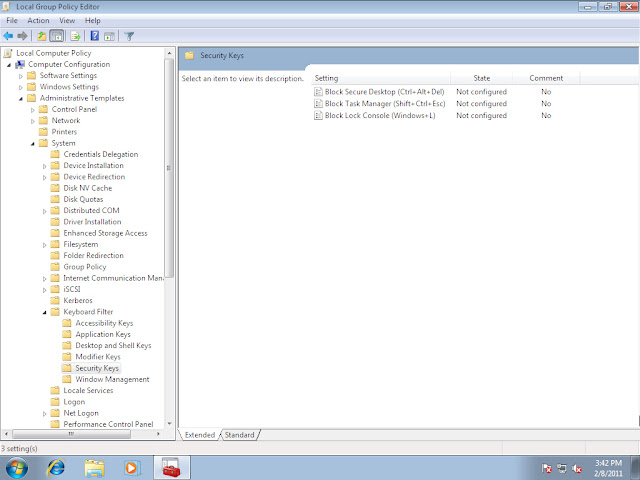The image size is (640, 480).
Task: Collapse the Keyboard Filter node
Action: (44, 313)
